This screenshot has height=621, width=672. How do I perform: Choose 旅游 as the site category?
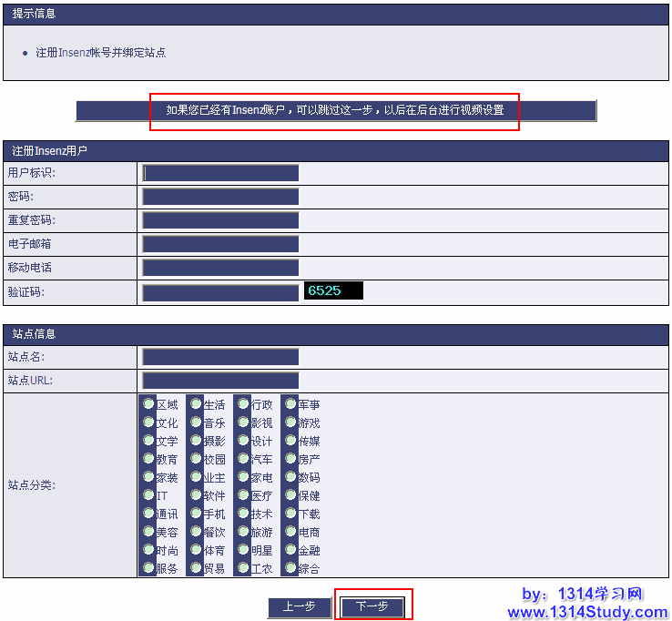(x=243, y=531)
